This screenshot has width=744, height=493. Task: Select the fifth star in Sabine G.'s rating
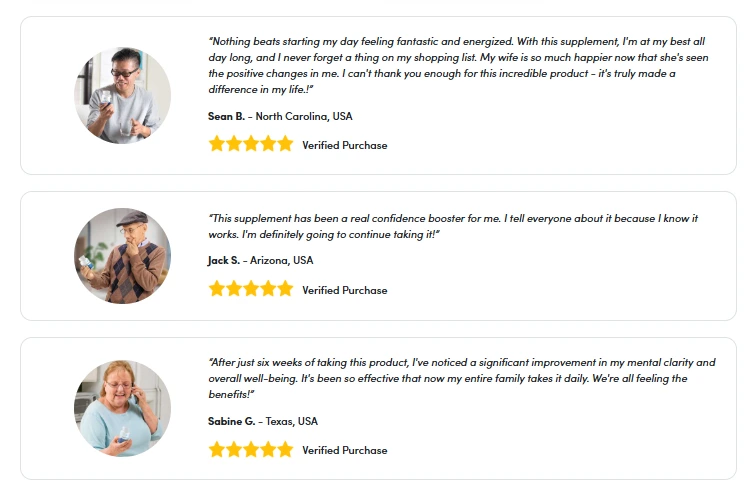(285, 449)
